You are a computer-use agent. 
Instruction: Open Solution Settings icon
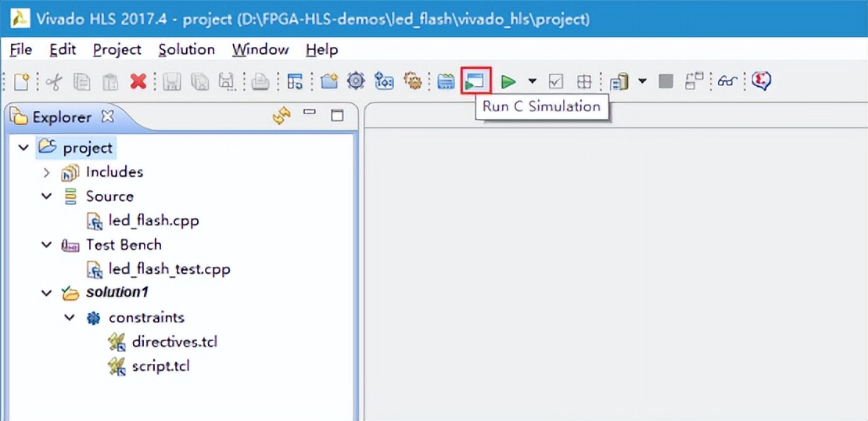tap(384, 81)
